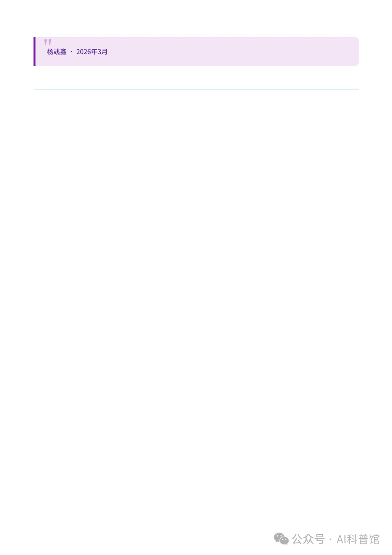Click the author name 杨彧鑫

57,52
